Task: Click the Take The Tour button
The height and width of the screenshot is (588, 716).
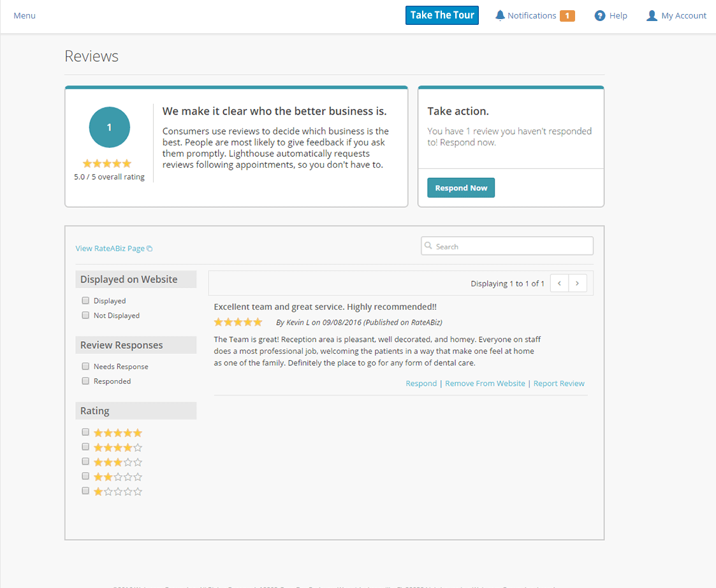Action: 442,15
